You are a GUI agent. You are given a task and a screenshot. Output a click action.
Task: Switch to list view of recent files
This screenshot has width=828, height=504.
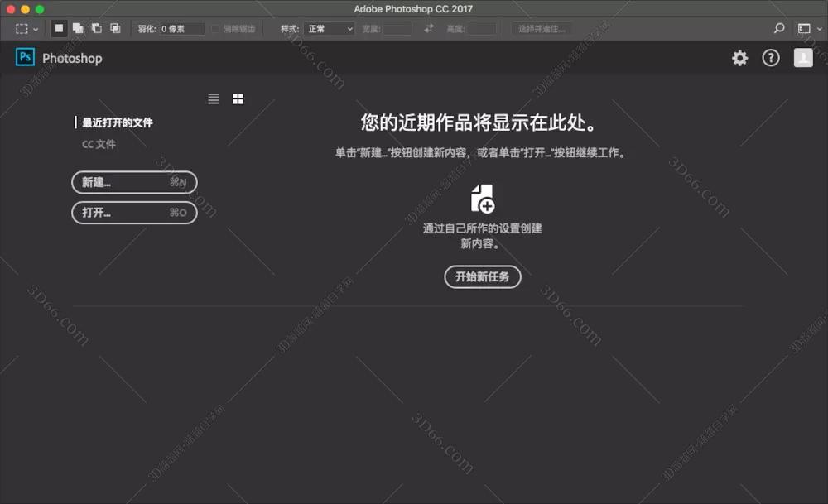(x=214, y=99)
